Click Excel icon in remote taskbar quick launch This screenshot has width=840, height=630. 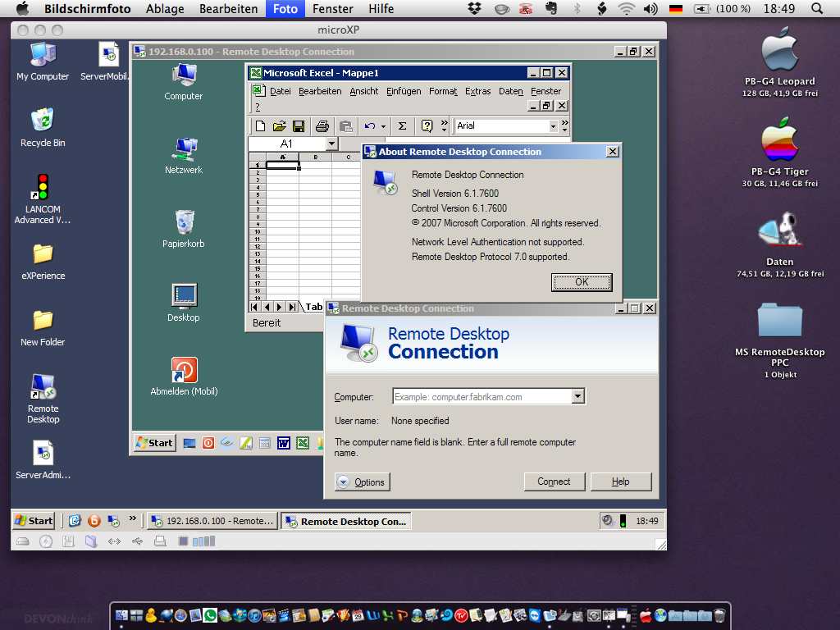click(303, 443)
